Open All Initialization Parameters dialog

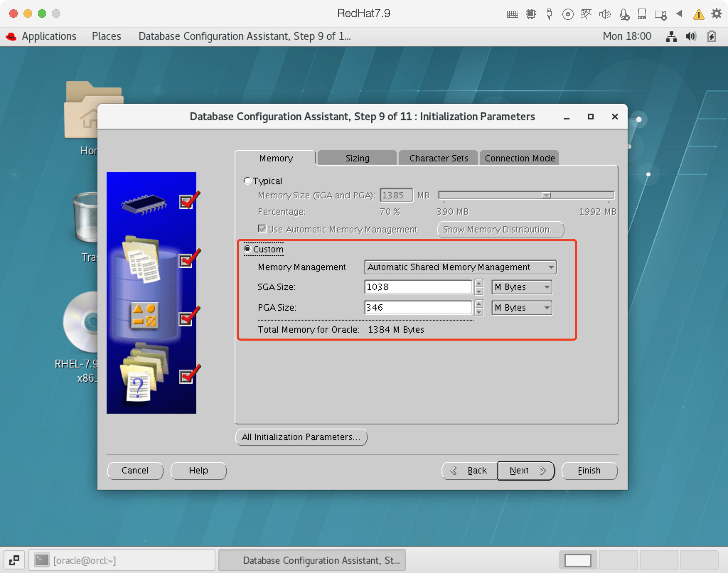click(301, 437)
